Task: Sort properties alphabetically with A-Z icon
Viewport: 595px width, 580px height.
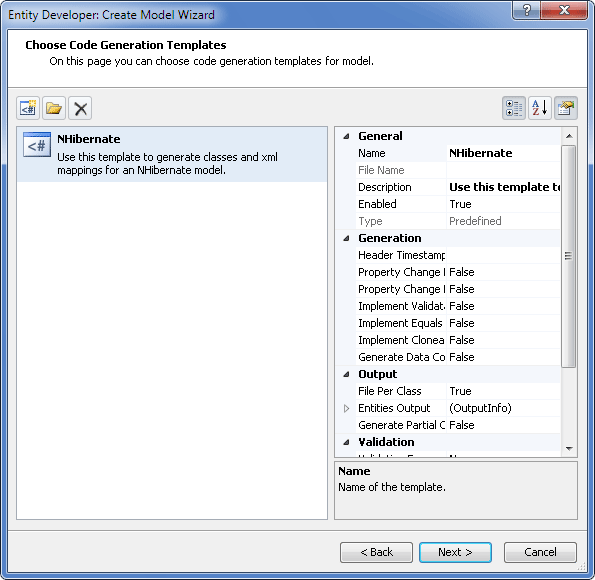Action: tap(540, 108)
